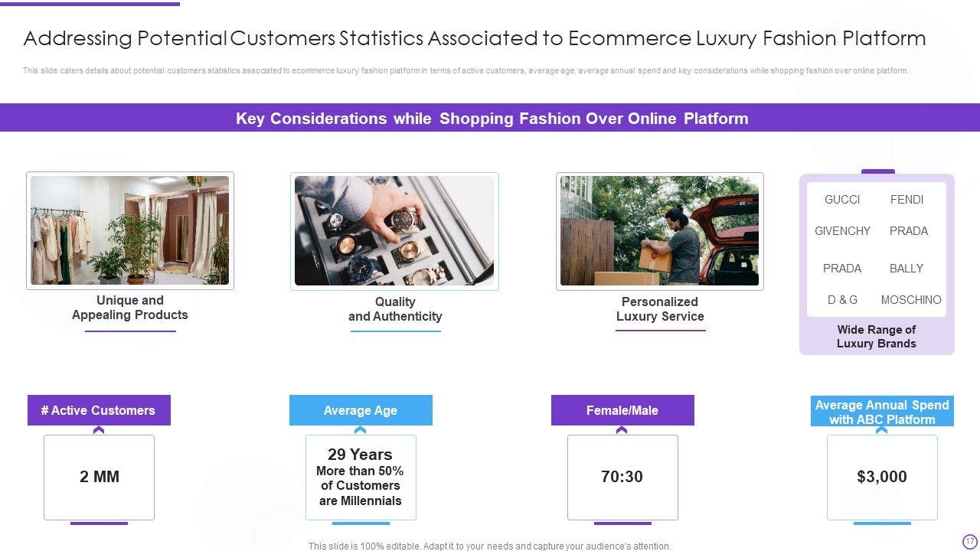
Task: Click the 'Female/Male' purple label
Action: [x=622, y=410]
